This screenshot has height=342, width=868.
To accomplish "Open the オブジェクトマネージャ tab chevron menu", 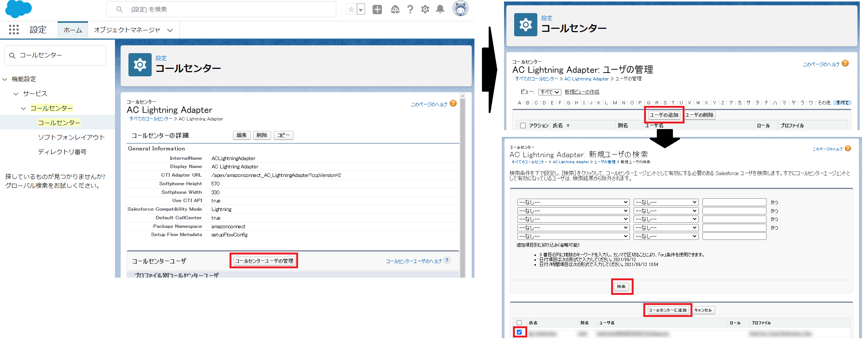I will (x=170, y=30).
